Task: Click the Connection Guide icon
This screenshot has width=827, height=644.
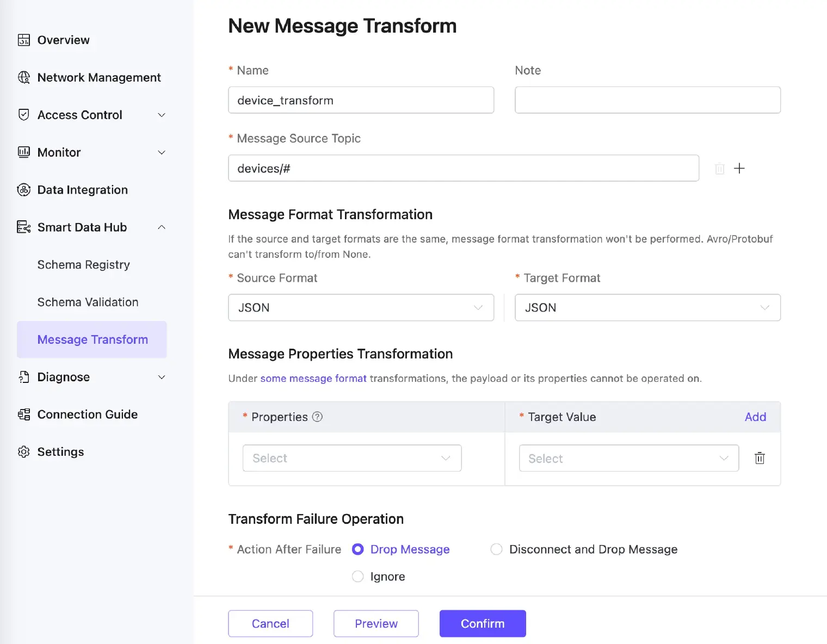Action: 24,414
